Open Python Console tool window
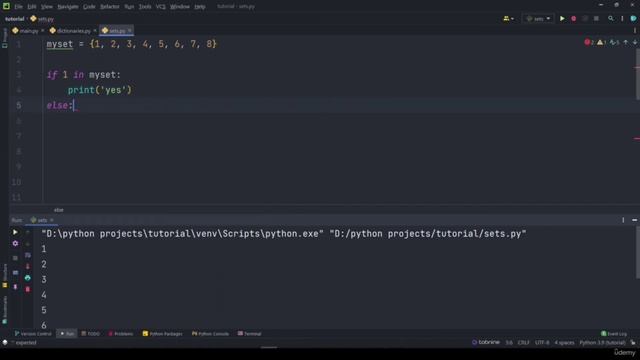Screen dimensions: 640x360 tap(210, 333)
